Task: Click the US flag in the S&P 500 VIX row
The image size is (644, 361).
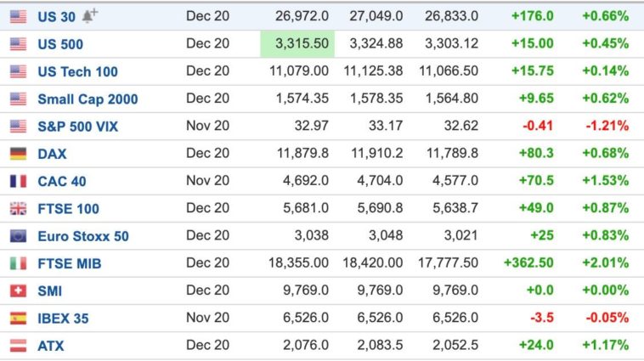Action: 18,127
